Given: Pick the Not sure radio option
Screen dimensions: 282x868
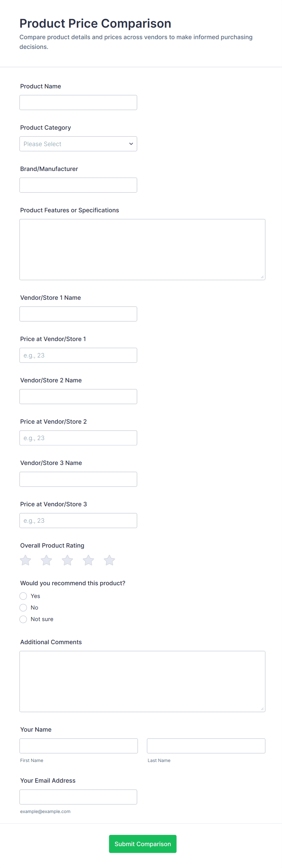Looking at the screenshot, I should pyautogui.click(x=23, y=619).
